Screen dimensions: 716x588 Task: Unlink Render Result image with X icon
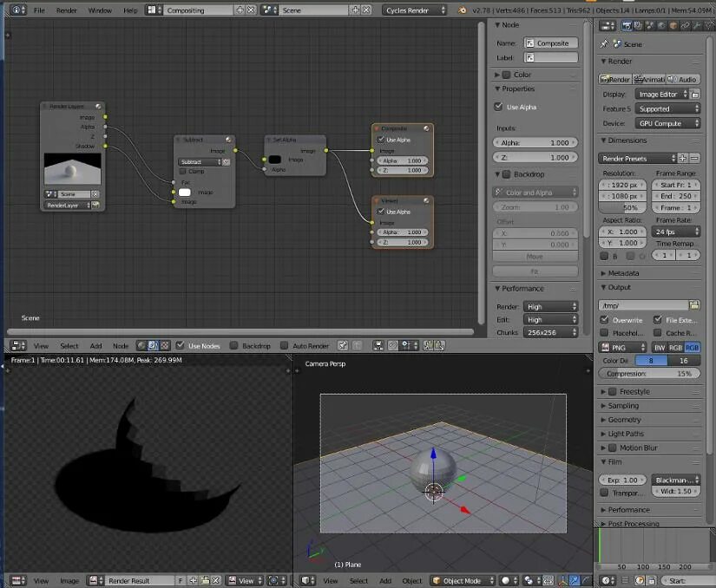pyautogui.click(x=216, y=581)
